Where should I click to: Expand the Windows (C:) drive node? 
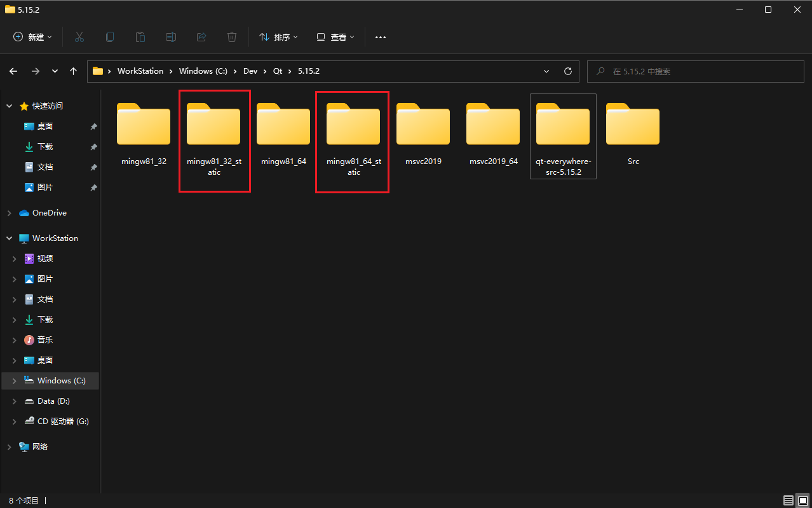coord(15,380)
